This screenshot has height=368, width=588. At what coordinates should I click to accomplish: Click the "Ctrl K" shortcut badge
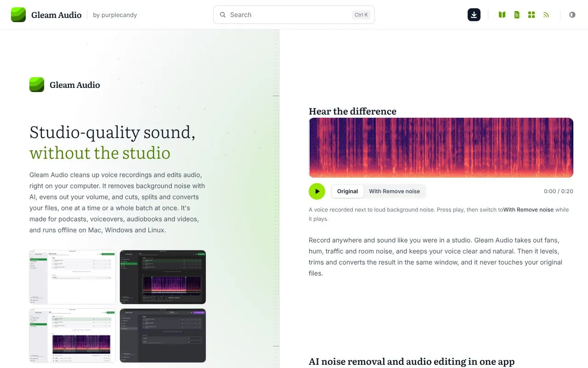(x=361, y=15)
